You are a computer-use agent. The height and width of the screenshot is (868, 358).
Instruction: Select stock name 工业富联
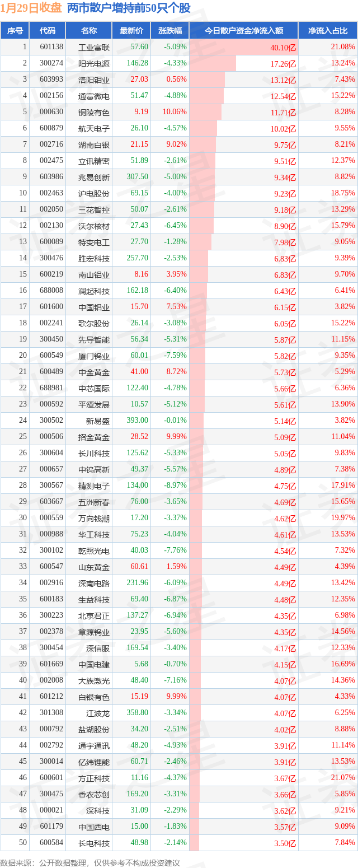(x=94, y=47)
